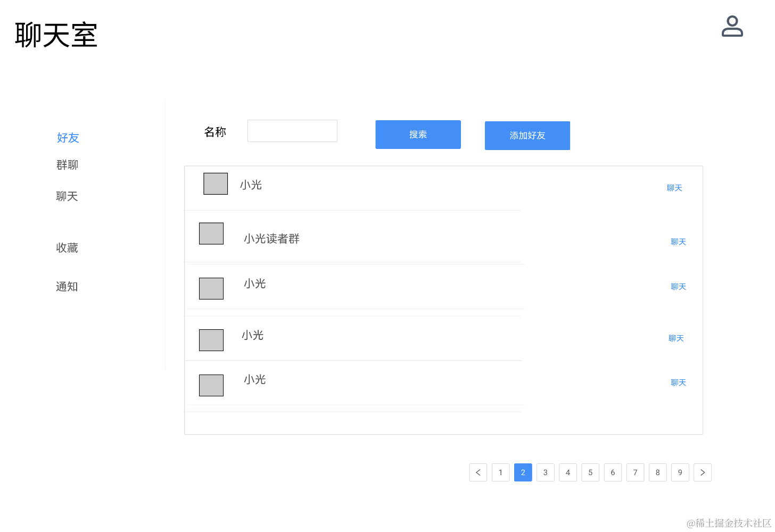Click 聊天 link in the last row

point(678,383)
